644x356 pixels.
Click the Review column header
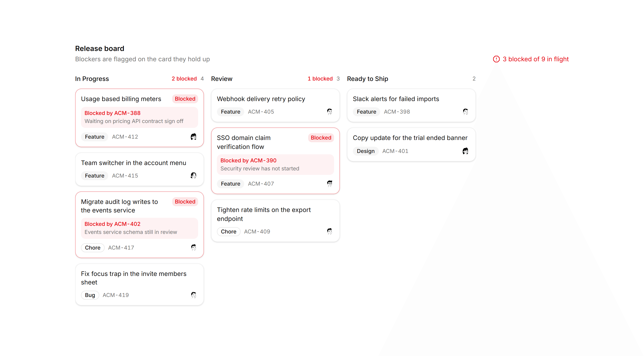(x=222, y=79)
